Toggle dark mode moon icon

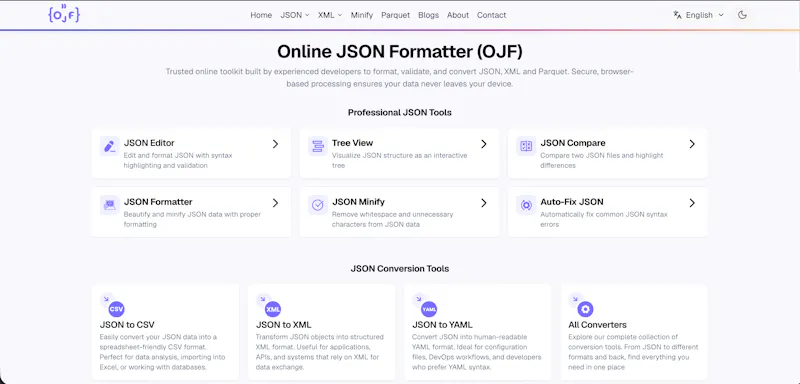click(x=742, y=15)
